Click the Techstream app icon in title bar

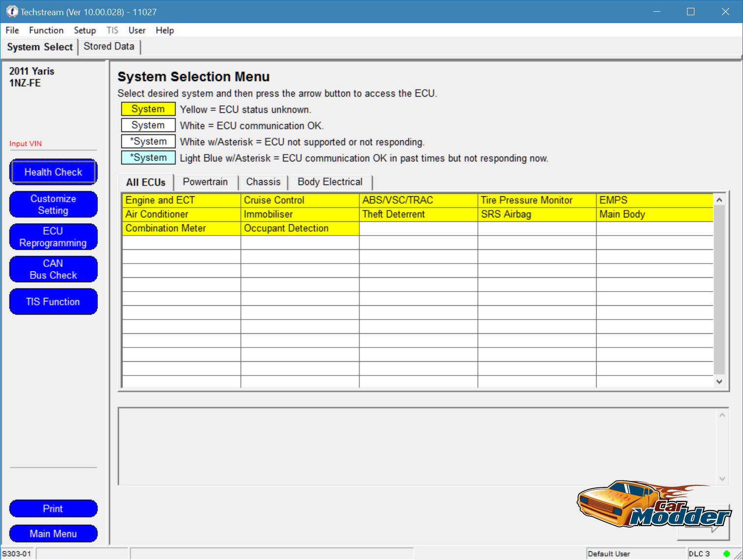click(12, 11)
